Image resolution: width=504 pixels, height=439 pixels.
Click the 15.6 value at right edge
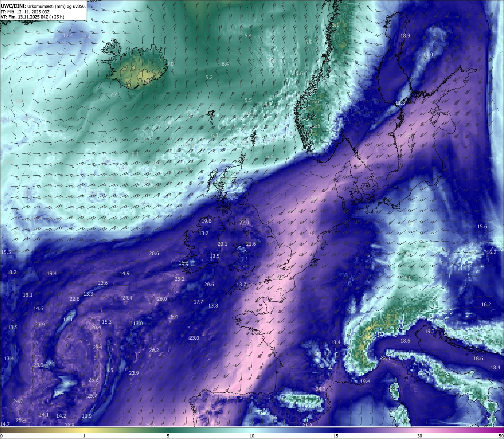482,226
